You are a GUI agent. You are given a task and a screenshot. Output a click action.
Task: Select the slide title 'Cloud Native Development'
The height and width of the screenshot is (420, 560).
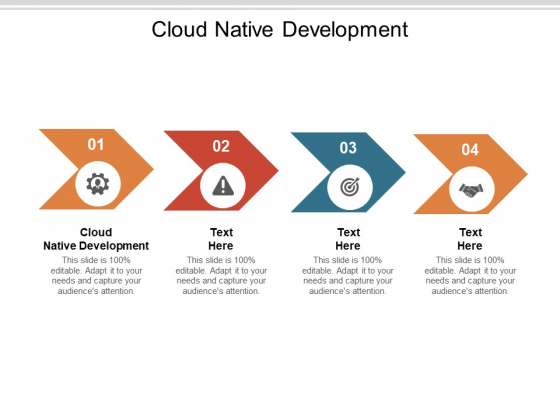pyautogui.click(x=280, y=29)
